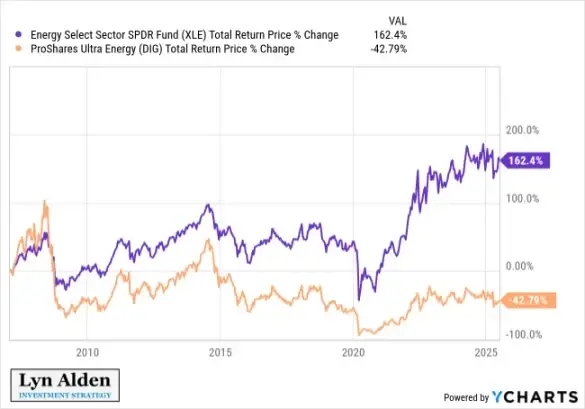Image resolution: width=585 pixels, height=409 pixels.
Task: Click the 2025 x-axis label
Action: [486, 352]
